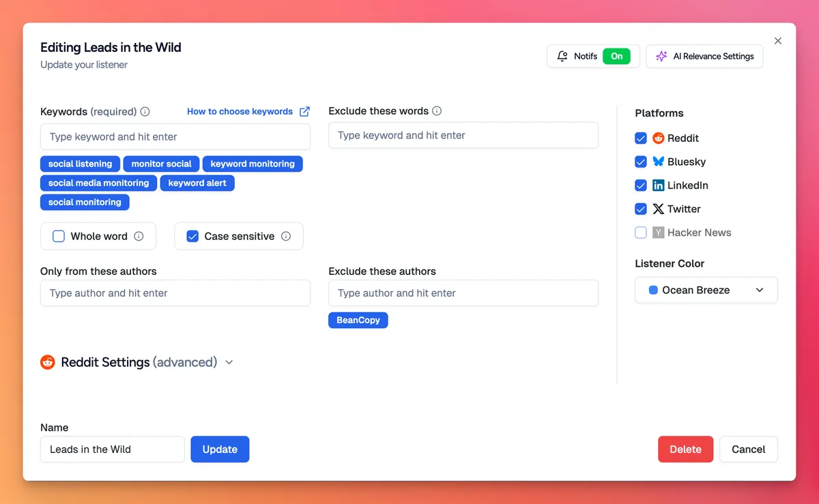The image size is (819, 504).
Task: Open AI Relevance Settings
Action: [704, 57]
